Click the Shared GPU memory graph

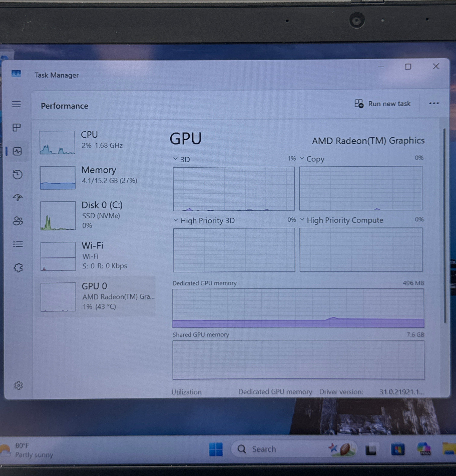coord(299,360)
